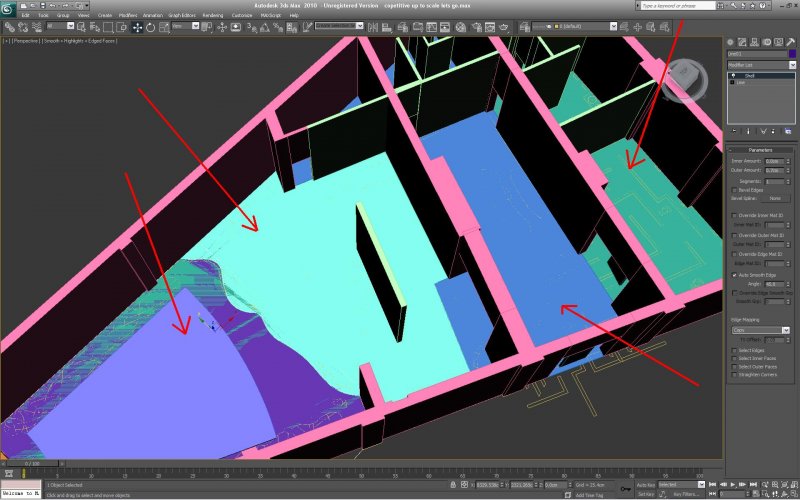This screenshot has height=500, width=800.
Task: Open the Rendering menu
Action: coord(213,16)
